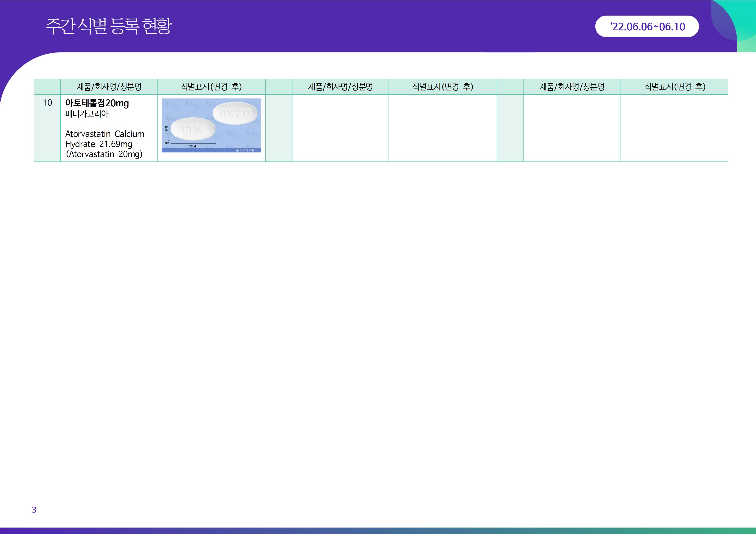This screenshot has width=756, height=534.
Task: Click middle 제품/회사명/성분명 column header
Action: [341, 87]
